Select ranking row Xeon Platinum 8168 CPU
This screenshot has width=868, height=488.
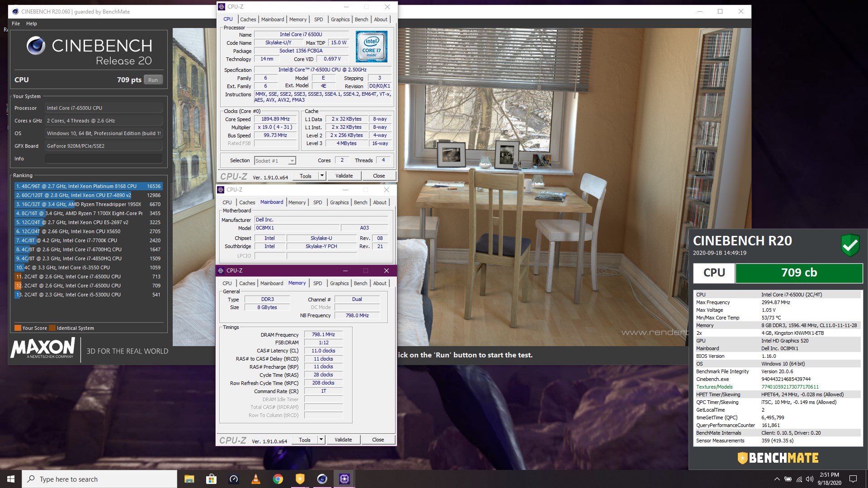[88, 186]
